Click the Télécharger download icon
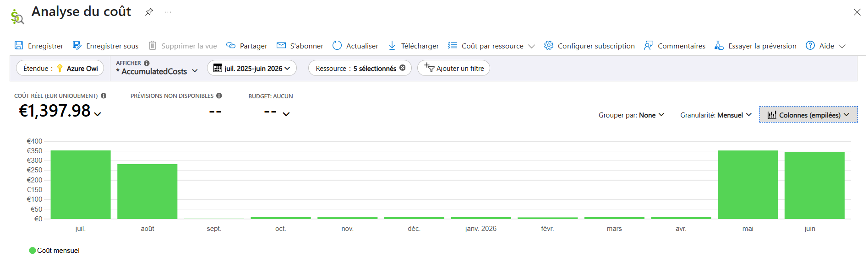The height and width of the screenshot is (262, 868). [392, 45]
